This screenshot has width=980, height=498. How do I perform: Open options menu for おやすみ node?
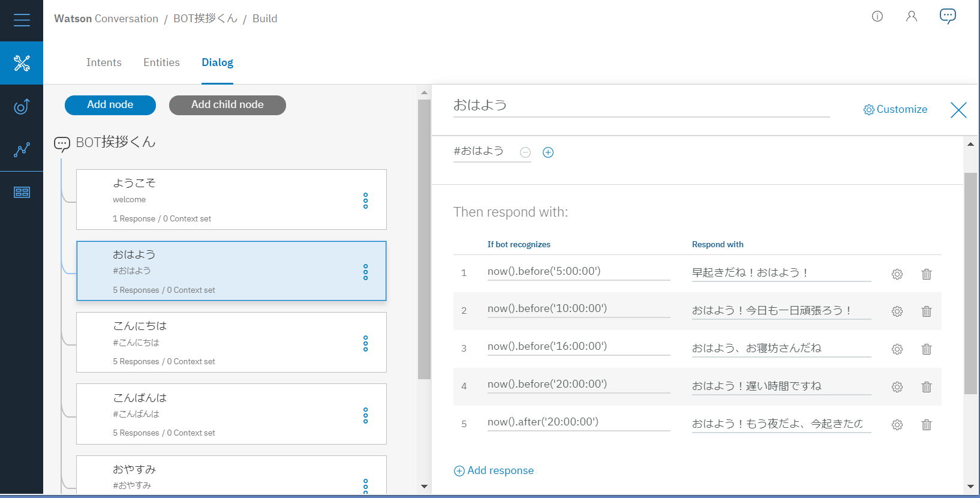(x=365, y=486)
